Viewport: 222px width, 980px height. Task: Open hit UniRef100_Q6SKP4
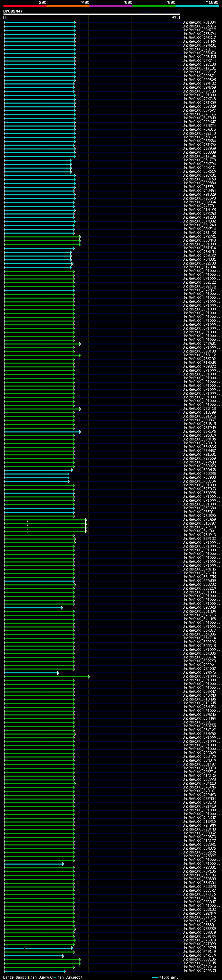tap(199, 34)
